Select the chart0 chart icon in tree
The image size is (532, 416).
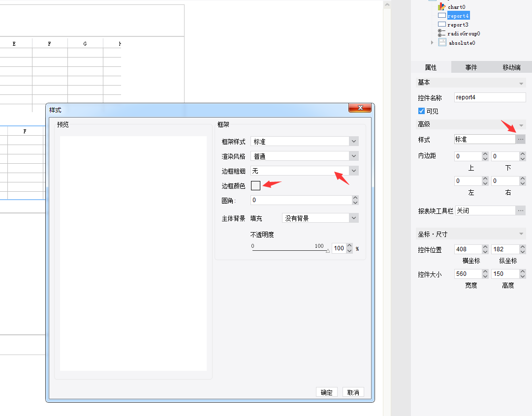click(x=441, y=6)
